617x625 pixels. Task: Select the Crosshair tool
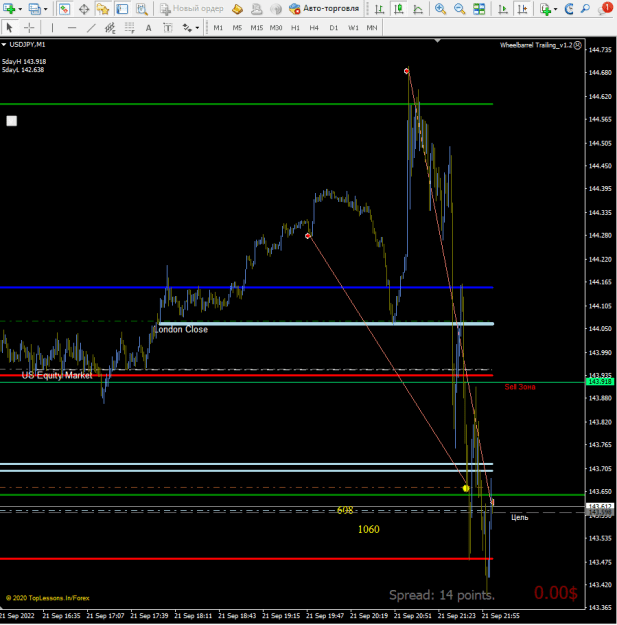pos(29,28)
